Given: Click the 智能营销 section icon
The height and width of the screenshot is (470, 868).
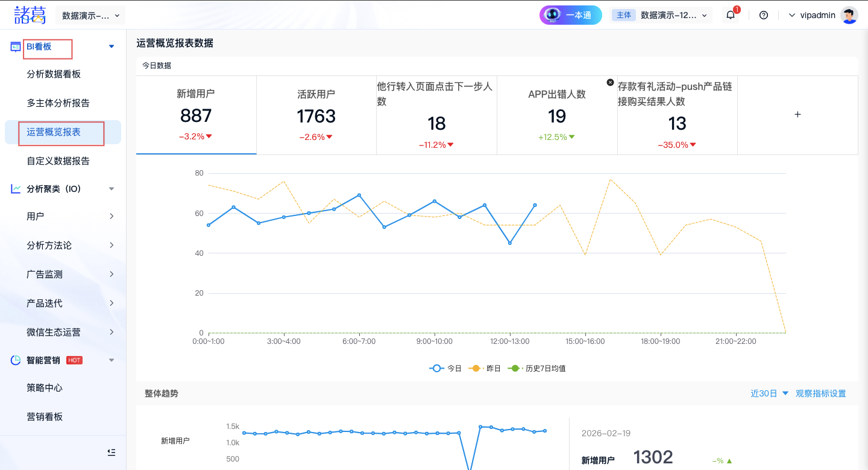Looking at the screenshot, I should tap(16, 360).
